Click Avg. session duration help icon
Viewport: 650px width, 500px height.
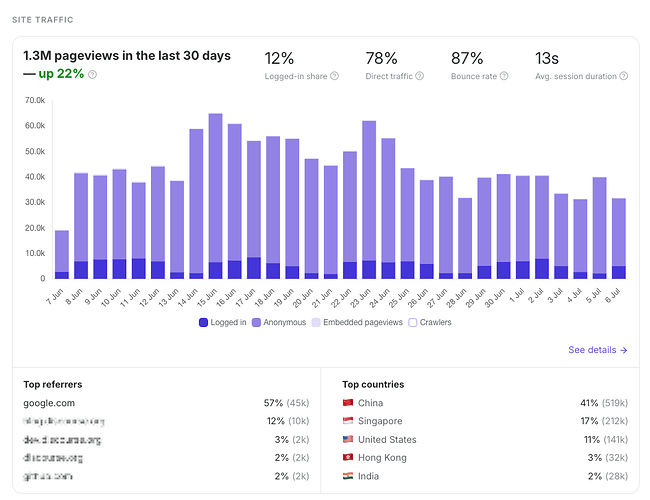(x=623, y=76)
